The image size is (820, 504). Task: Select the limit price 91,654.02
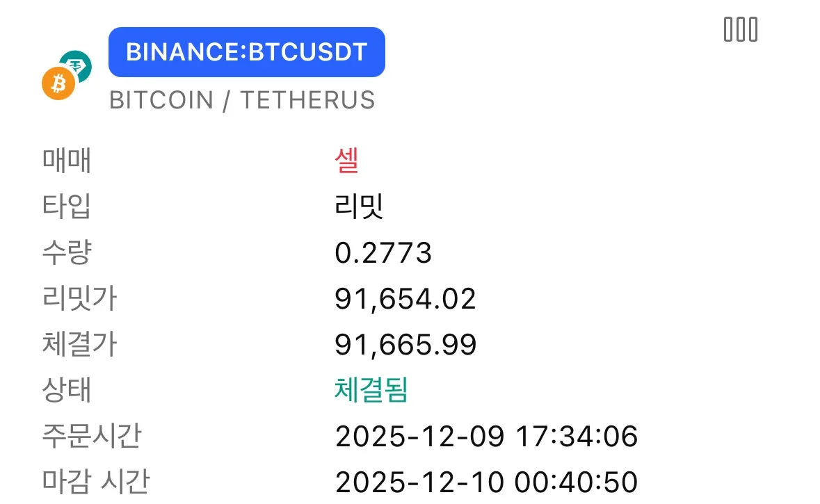coord(405,299)
